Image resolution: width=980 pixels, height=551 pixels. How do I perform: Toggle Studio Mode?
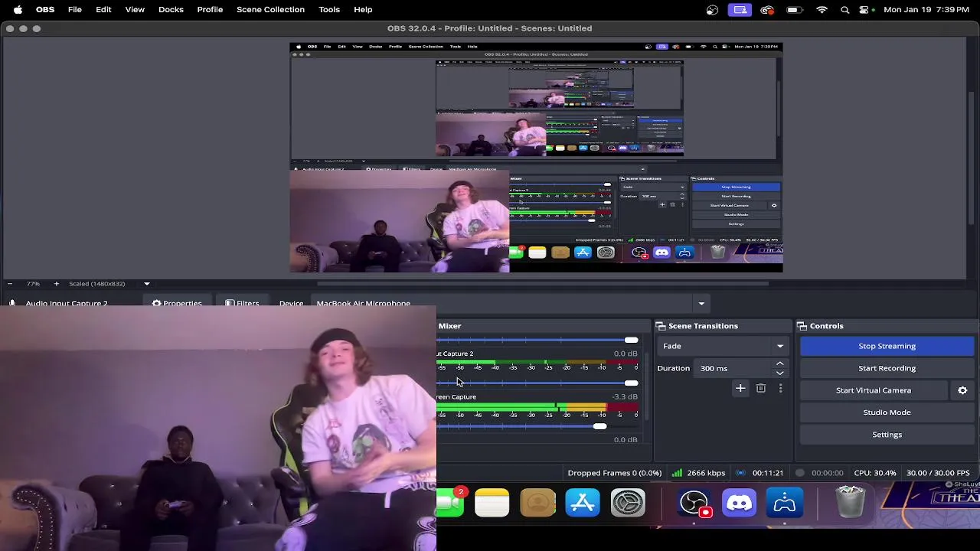pos(887,412)
